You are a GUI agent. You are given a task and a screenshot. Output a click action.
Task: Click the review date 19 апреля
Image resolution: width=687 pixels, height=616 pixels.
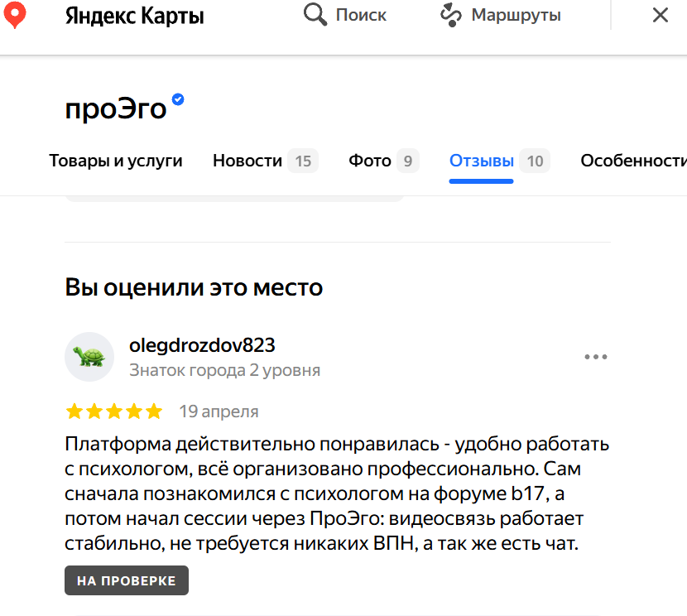219,411
